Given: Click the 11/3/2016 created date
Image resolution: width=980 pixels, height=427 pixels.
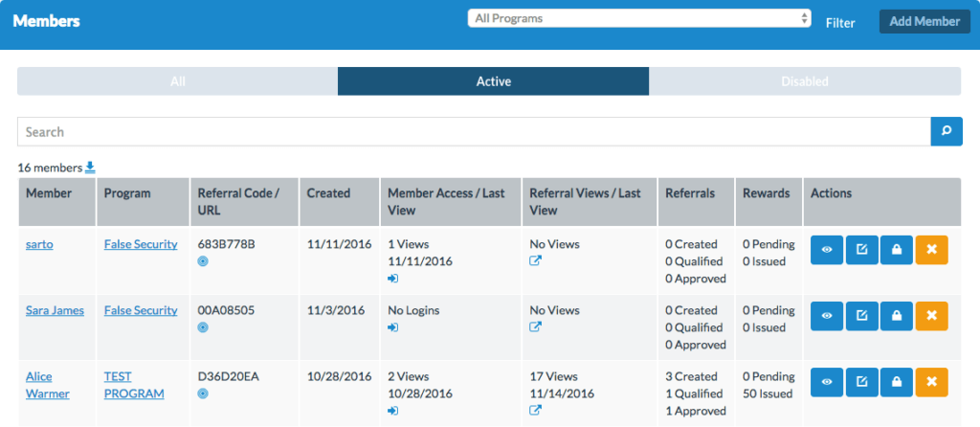Looking at the screenshot, I should click(336, 311).
